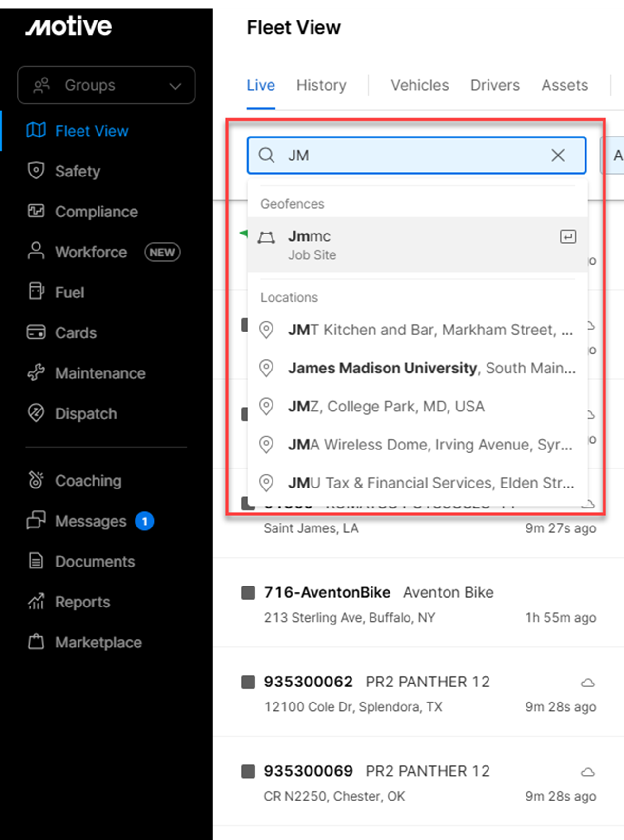Screen dimensions: 624x840
Task: Click 213 Sterling Ave, Buffalo, NY address
Action: point(350,618)
